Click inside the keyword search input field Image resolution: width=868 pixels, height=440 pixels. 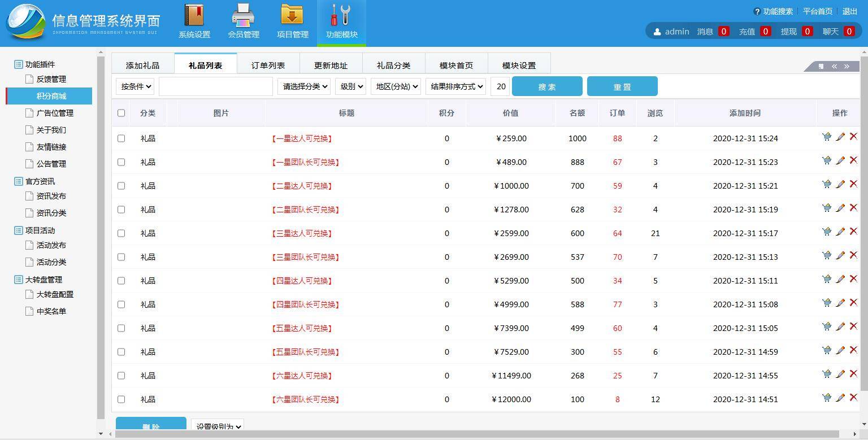click(x=215, y=86)
